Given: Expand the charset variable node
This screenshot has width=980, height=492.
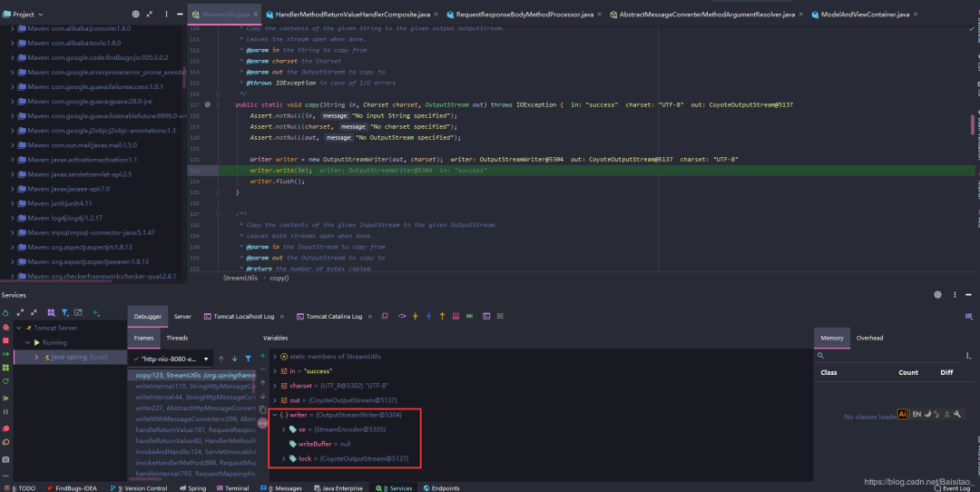Looking at the screenshot, I should 274,386.
